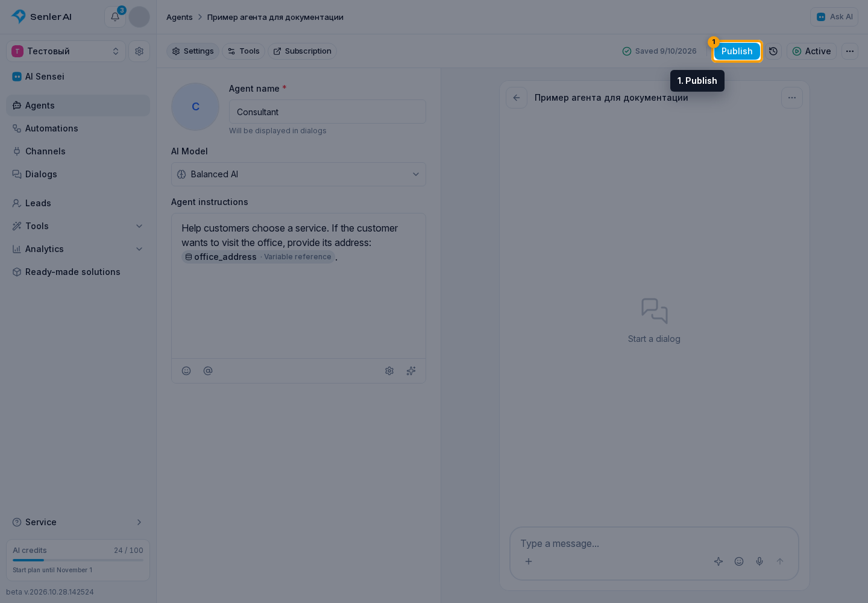Open Channels in sidebar

[x=78, y=151]
